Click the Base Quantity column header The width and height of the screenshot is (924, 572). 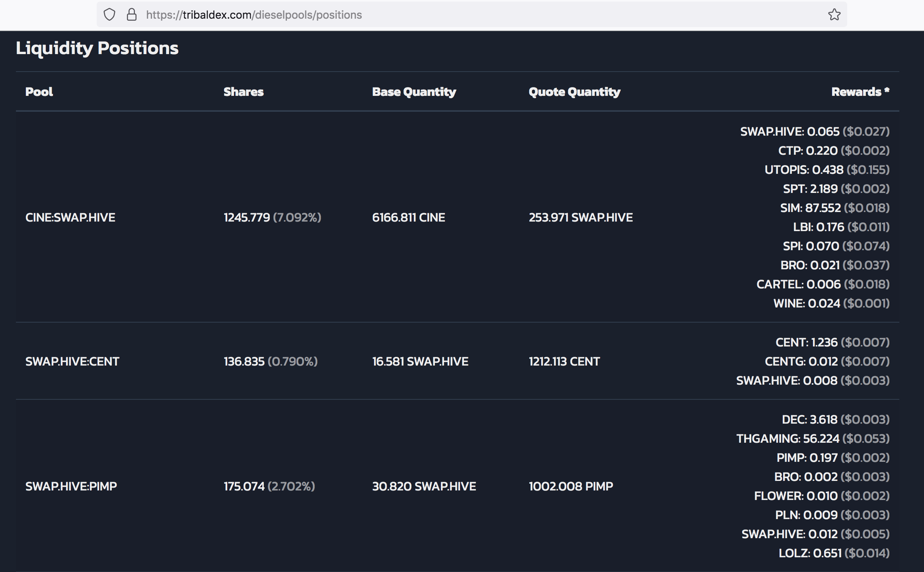pos(414,92)
